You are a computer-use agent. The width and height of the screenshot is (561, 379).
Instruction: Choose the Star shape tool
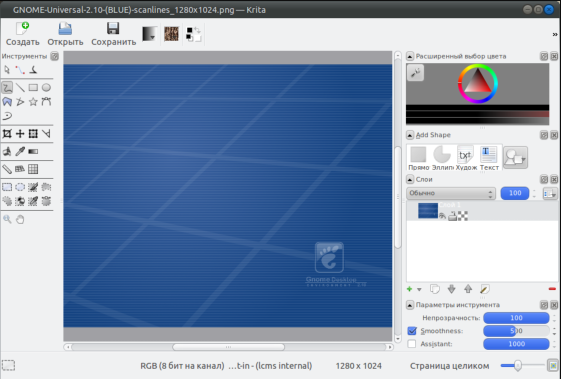[x=33, y=102]
